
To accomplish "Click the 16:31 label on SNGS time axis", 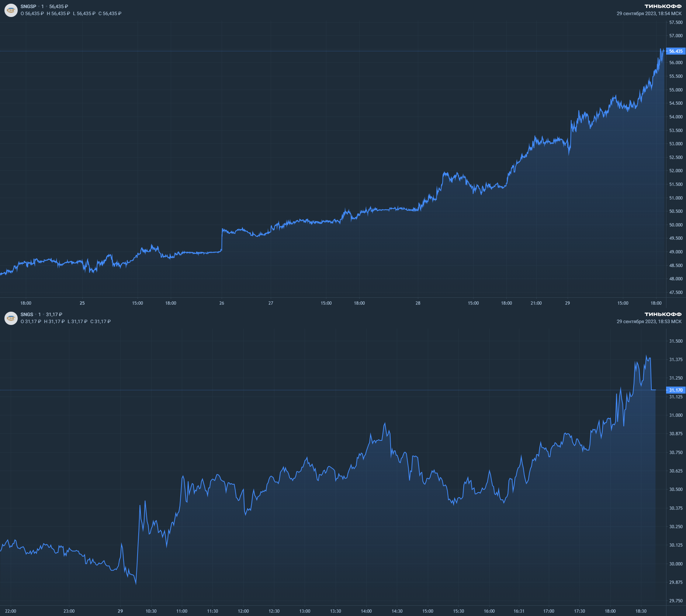I will click(x=519, y=611).
